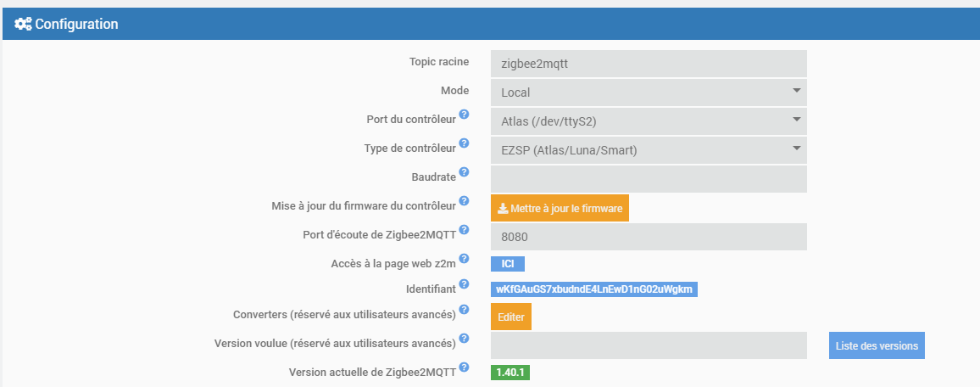Expand the Port du contrôleur dropdown
The width and height of the screenshot is (980, 387).
pos(649,121)
